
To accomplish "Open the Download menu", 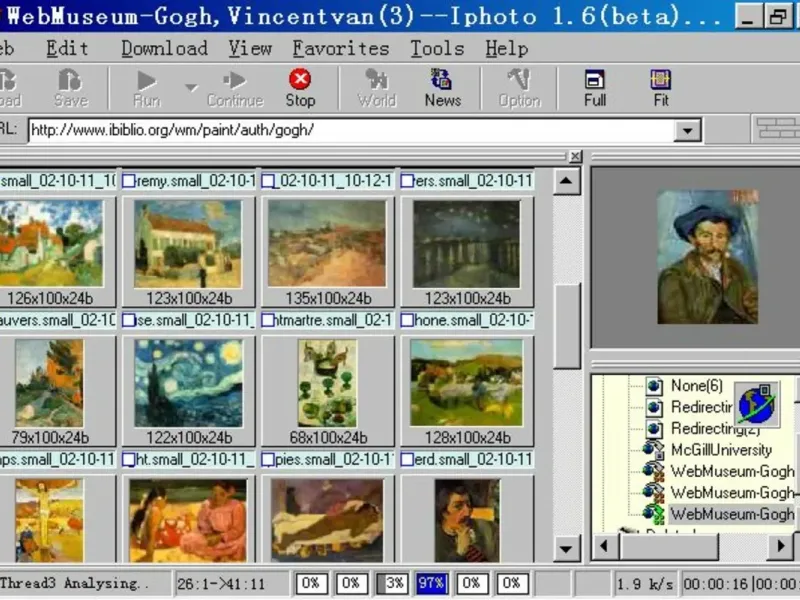I will (x=164, y=48).
